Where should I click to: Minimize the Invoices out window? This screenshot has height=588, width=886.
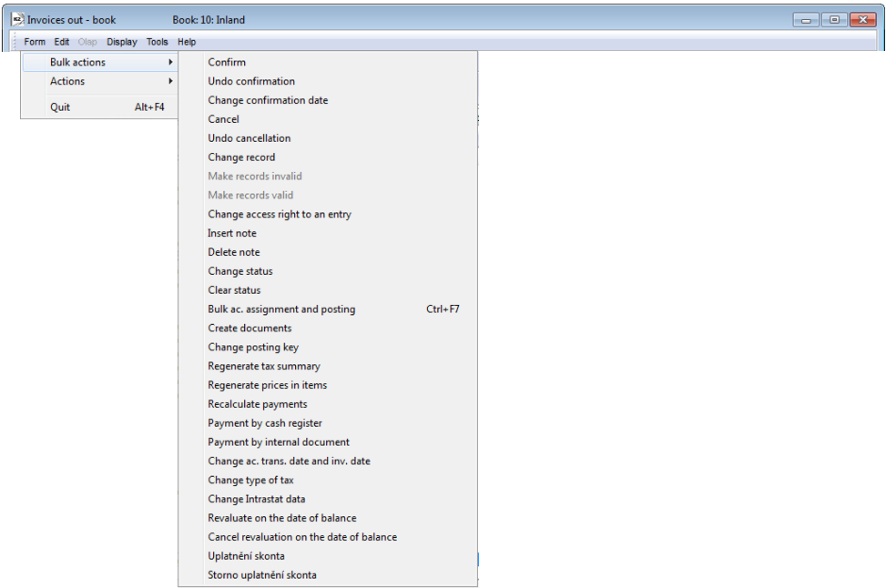(x=807, y=20)
